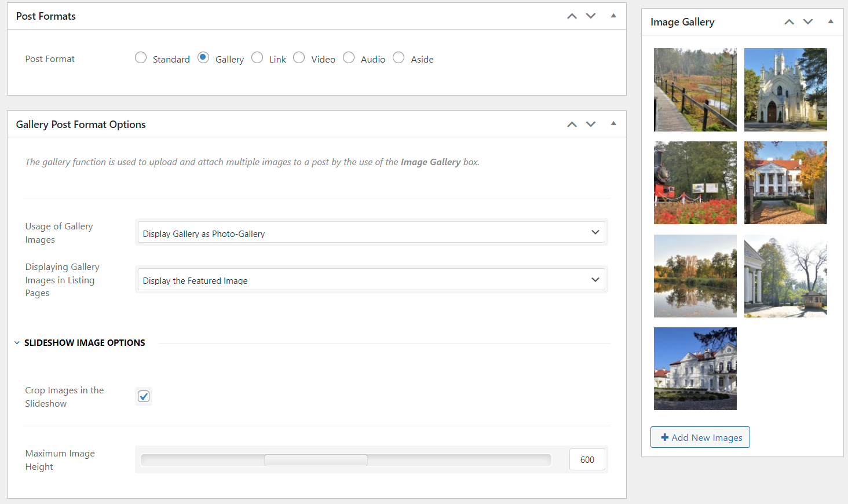848x504 pixels.
Task: Move Gallery Post Format Options box up
Action: point(572,124)
